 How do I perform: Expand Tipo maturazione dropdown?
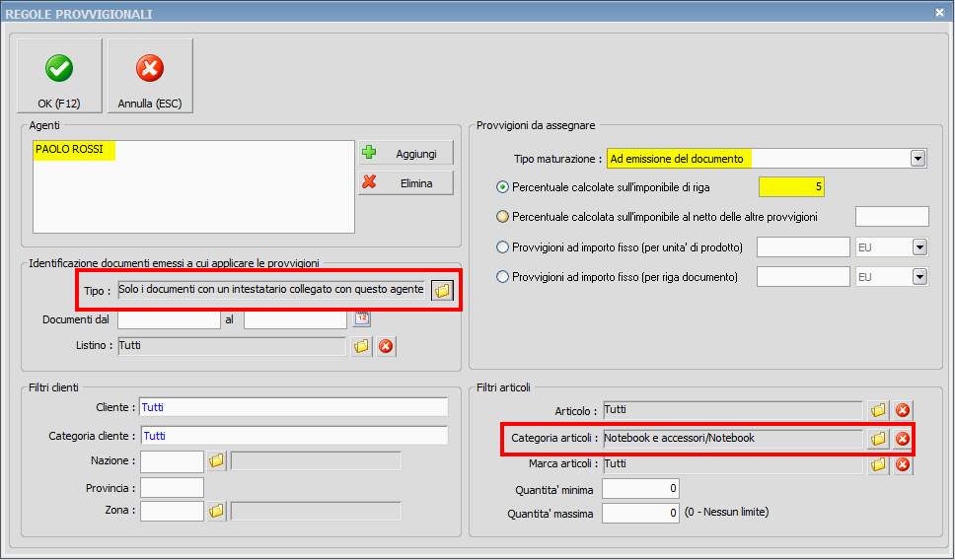coord(918,158)
